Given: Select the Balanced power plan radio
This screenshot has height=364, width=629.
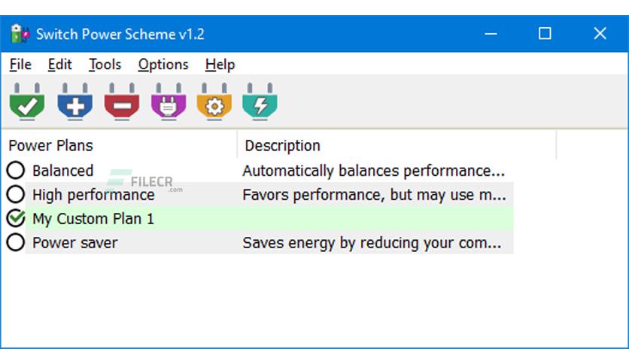Looking at the screenshot, I should pos(16,171).
